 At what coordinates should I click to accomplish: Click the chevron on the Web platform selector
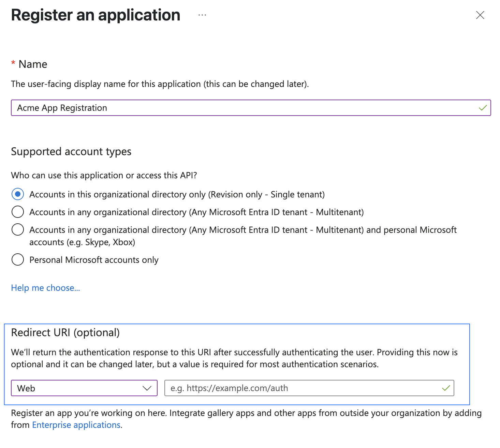147,388
